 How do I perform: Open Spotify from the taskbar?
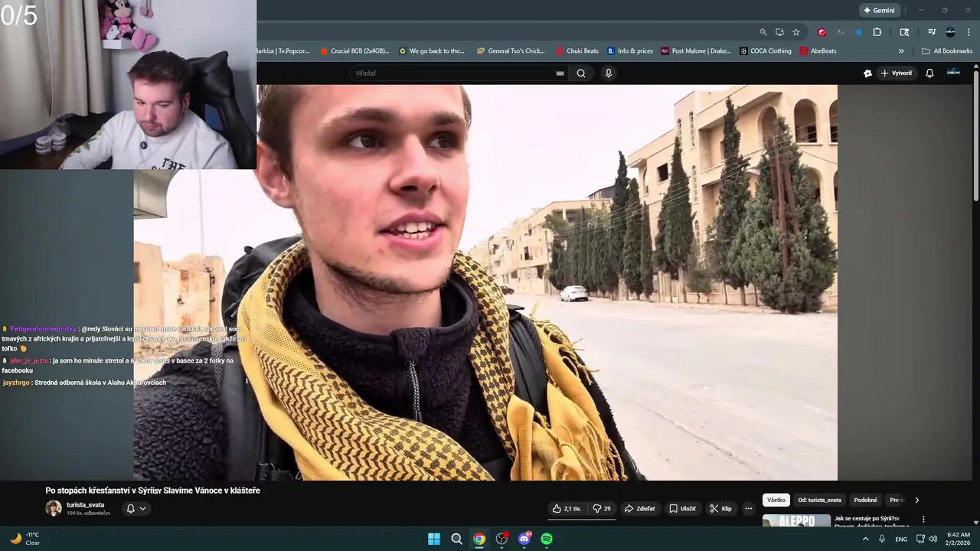click(547, 539)
